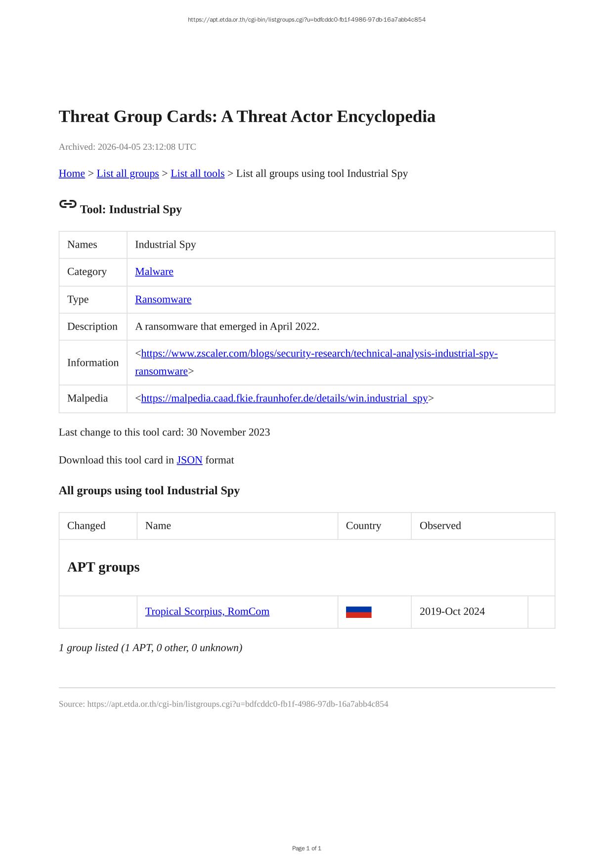This screenshot has width=614, height=868.
Task: Click the Country column header
Action: coord(363,526)
